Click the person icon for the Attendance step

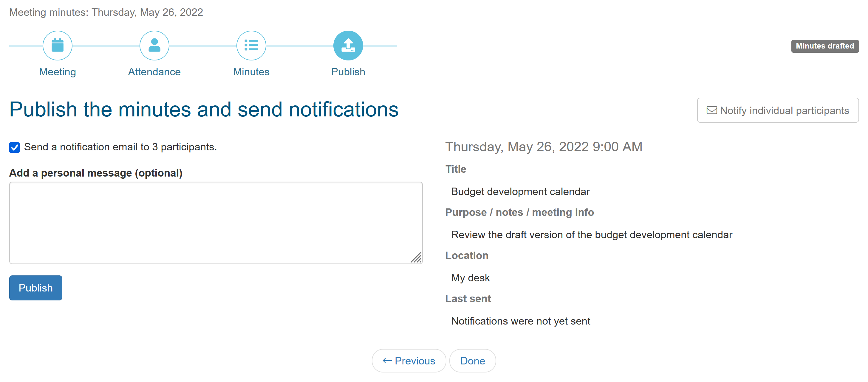click(154, 46)
